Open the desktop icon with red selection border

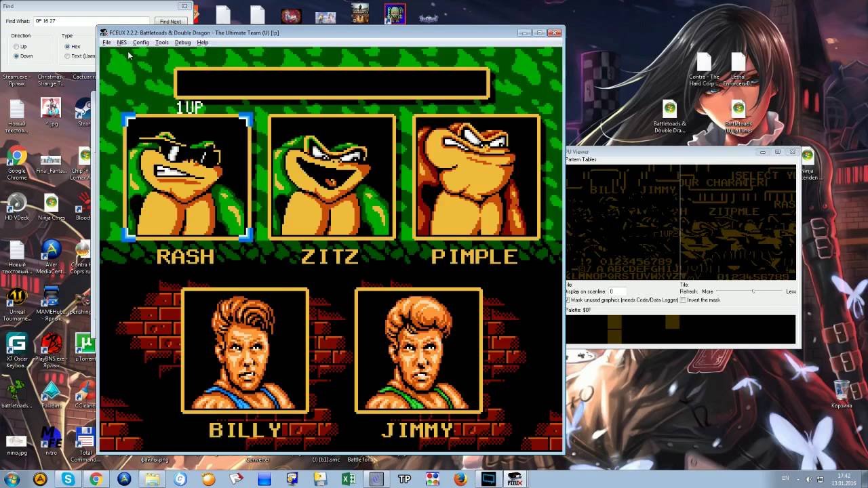pos(395,14)
